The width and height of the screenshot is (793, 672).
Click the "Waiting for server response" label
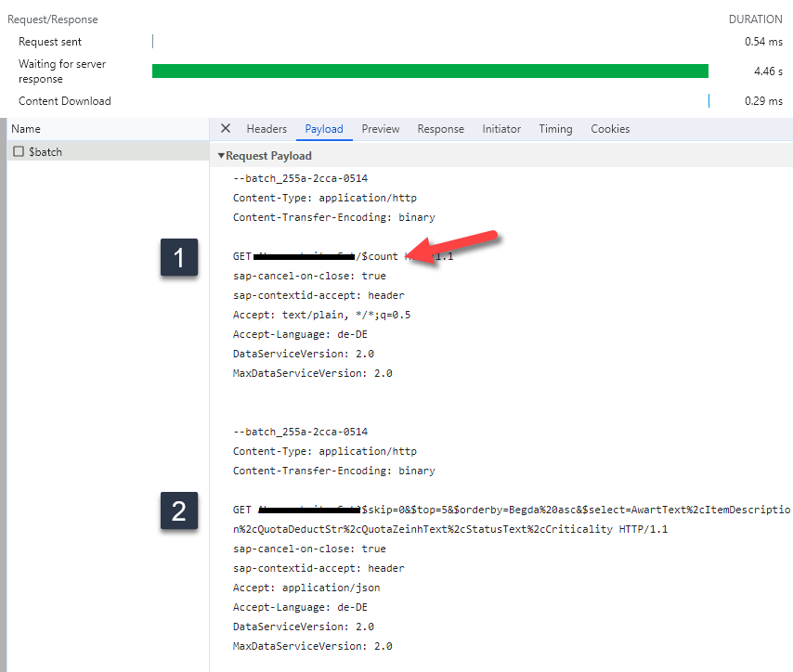(62, 71)
